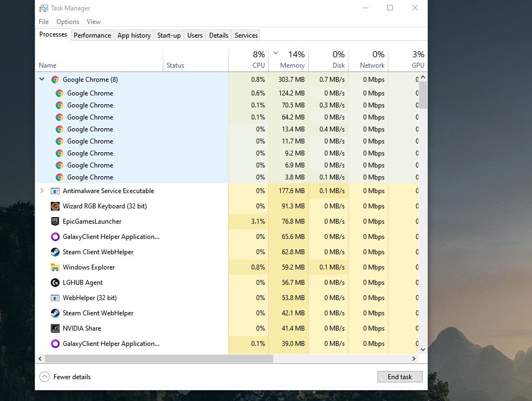Viewport: 532px width, 401px height.
Task: Switch to the Performance tab
Action: coord(92,35)
